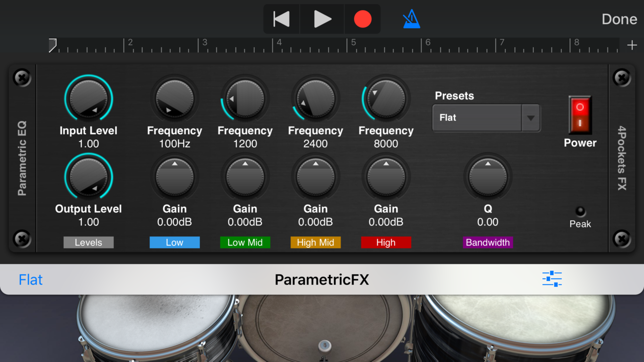Click the High band Gain knob
Viewport: 644px width, 362px height.
click(x=386, y=177)
